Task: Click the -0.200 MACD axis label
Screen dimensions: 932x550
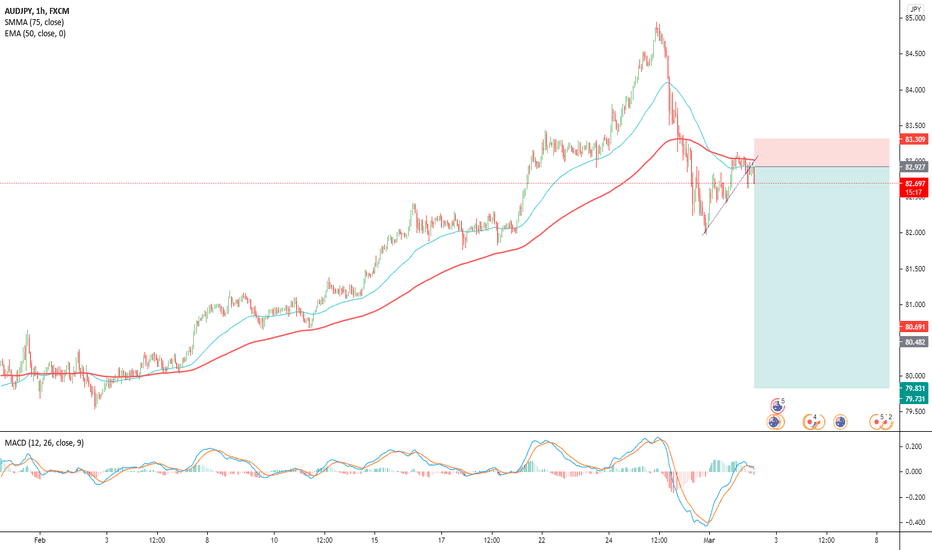Action: click(912, 497)
